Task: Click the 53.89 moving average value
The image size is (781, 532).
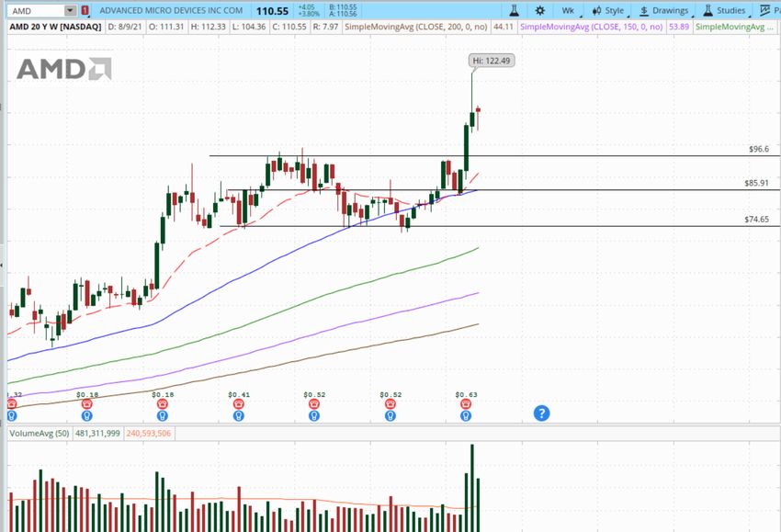Action: [679, 27]
